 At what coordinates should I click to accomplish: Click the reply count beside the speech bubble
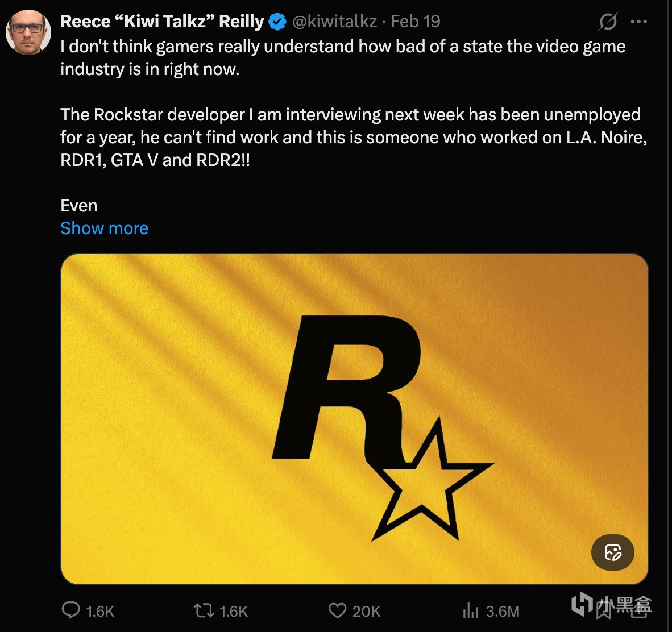[x=100, y=612]
